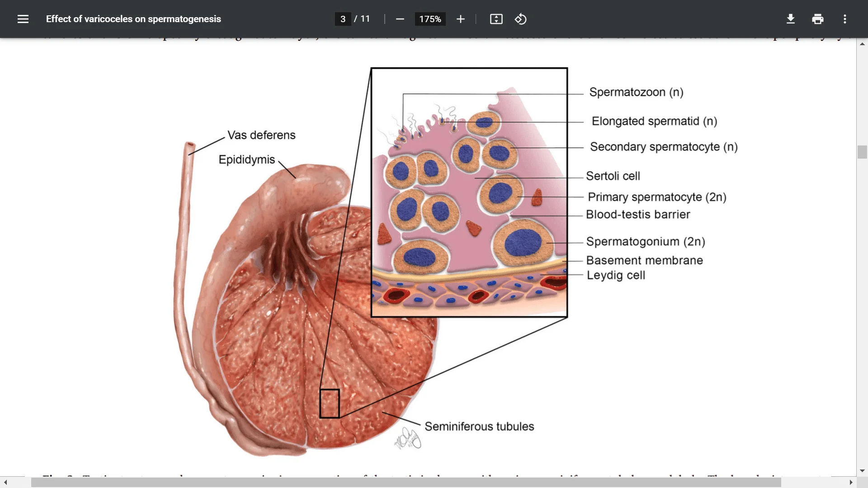Click the 'Blood-testis barrier' label
The width and height of the screenshot is (868, 488).
tap(638, 214)
